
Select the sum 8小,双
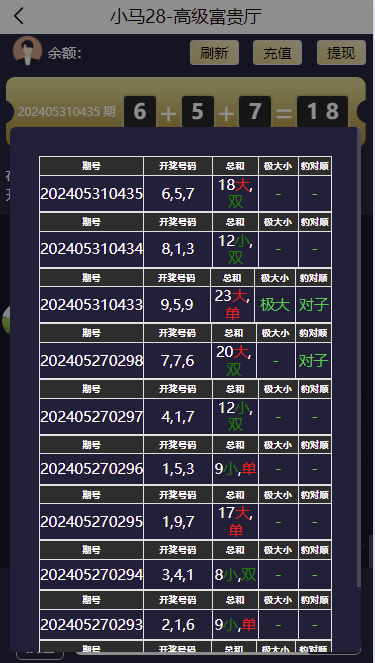click(x=235, y=575)
